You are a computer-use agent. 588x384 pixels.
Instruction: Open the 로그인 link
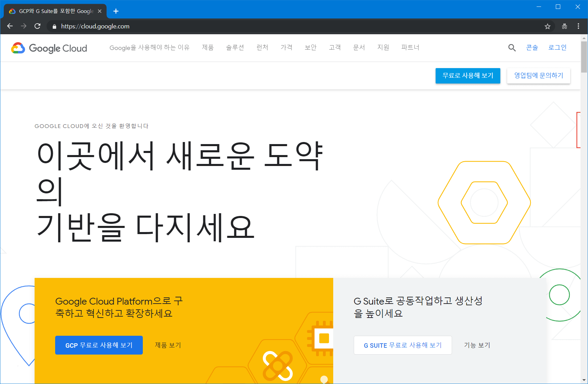click(557, 48)
